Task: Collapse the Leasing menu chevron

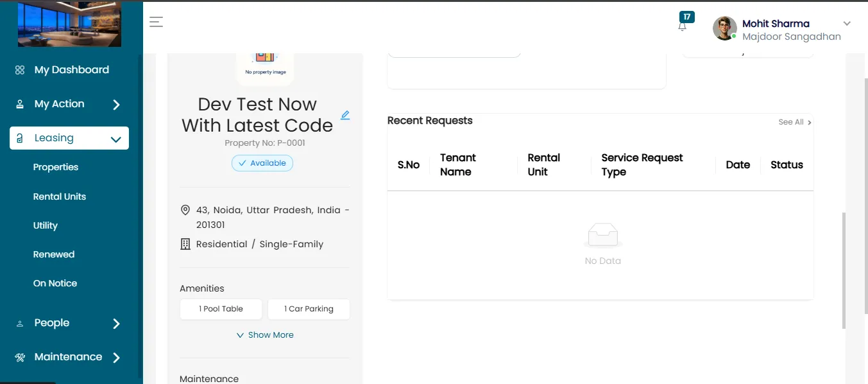Action: tap(116, 139)
